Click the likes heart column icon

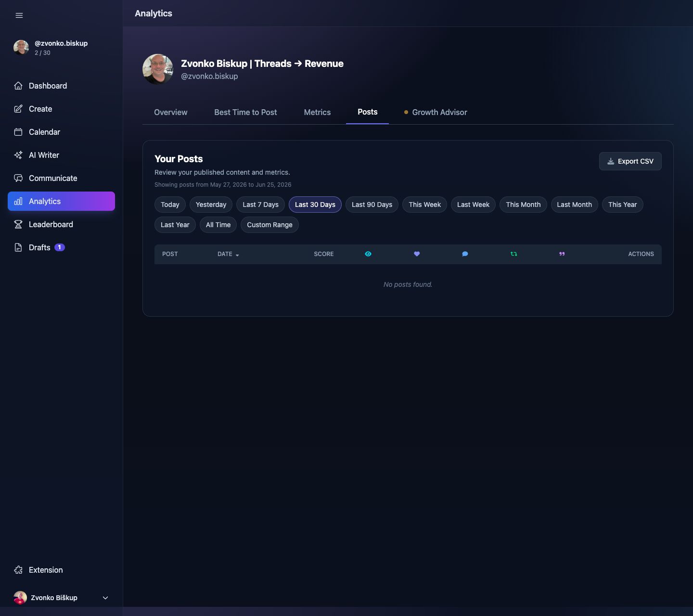click(x=417, y=254)
